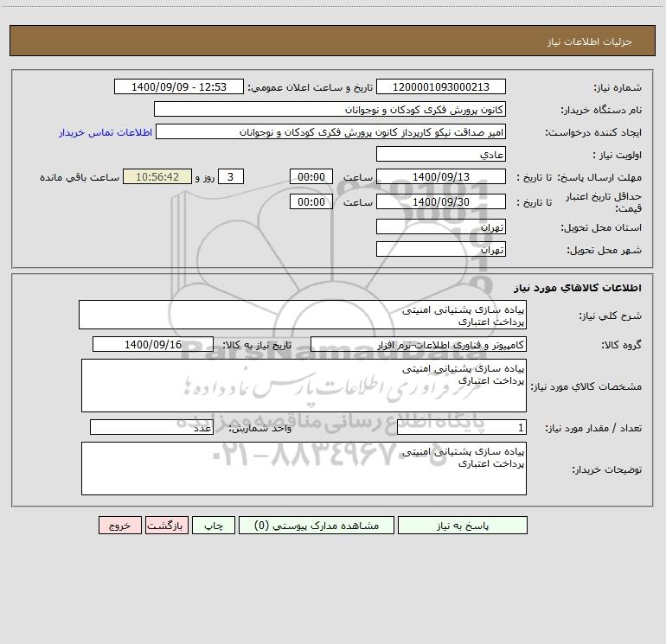Image resolution: width=666 pixels, height=644 pixels.
Task: Click the label استان محل تحویل
Action: 601,227
